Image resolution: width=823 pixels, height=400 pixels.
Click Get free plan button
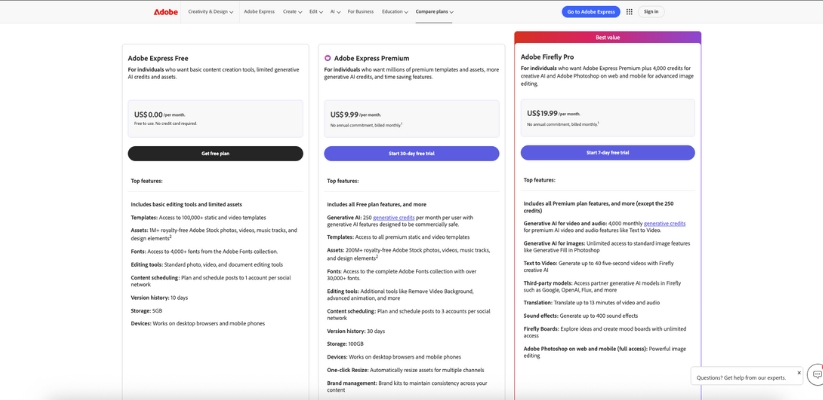(215, 153)
